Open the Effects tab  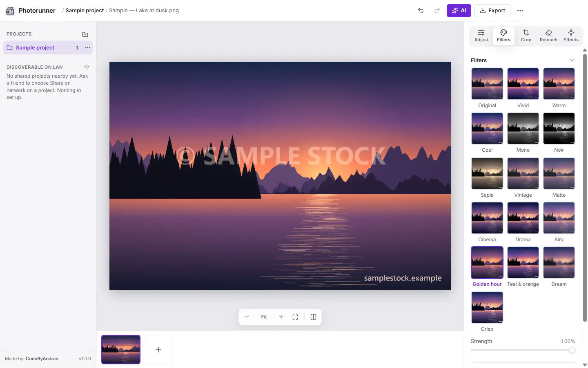571,36
